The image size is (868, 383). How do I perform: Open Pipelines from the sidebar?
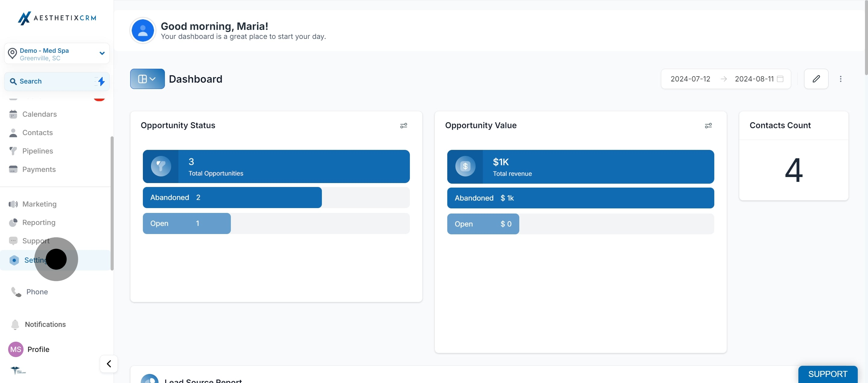37,151
